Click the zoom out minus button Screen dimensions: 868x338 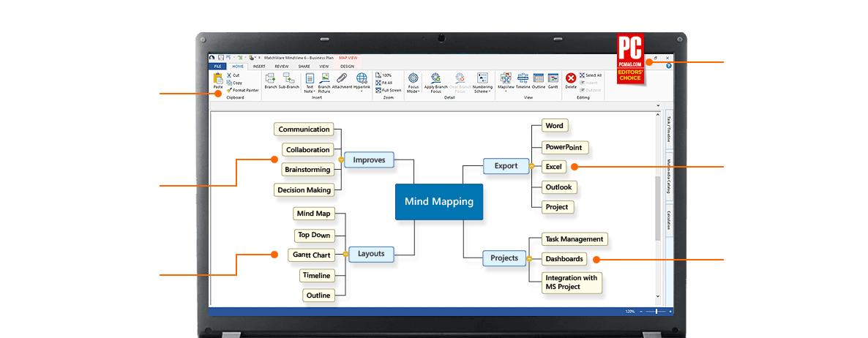click(x=641, y=312)
